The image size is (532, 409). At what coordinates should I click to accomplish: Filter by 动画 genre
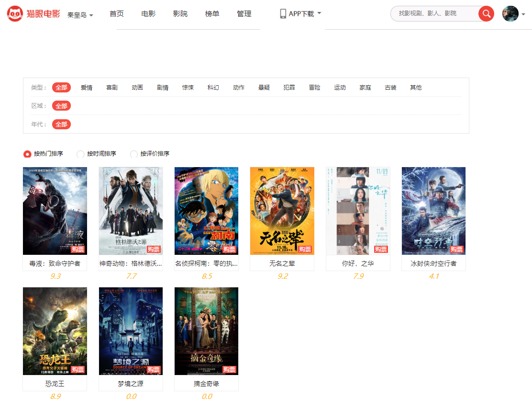tap(137, 88)
